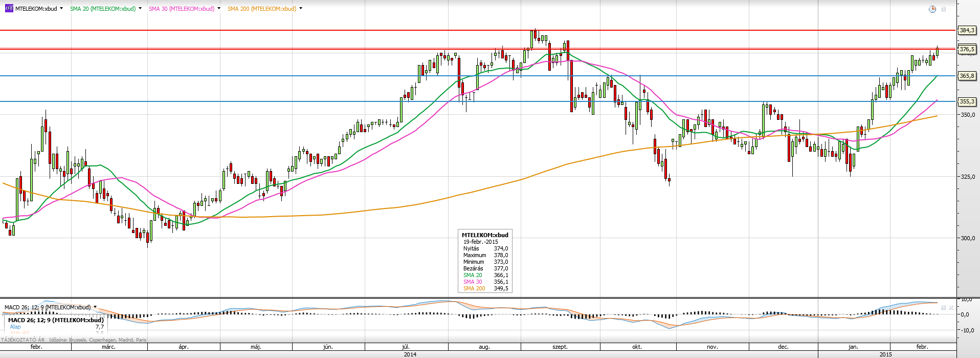Click the 325,0 price axis value
980x358 pixels.
click(967, 177)
